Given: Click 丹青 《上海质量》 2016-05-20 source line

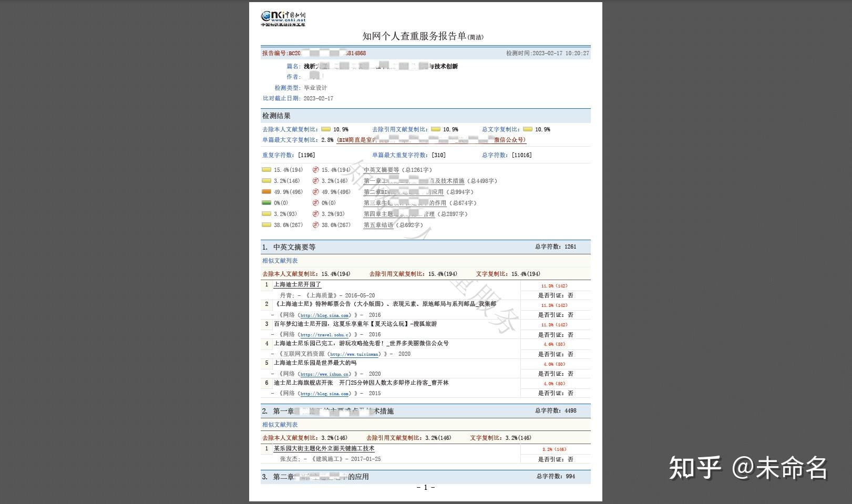Looking at the screenshot, I should [x=327, y=295].
